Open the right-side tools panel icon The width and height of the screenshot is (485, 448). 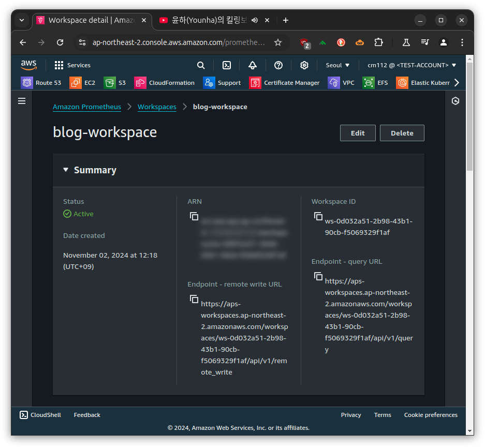coord(455,101)
